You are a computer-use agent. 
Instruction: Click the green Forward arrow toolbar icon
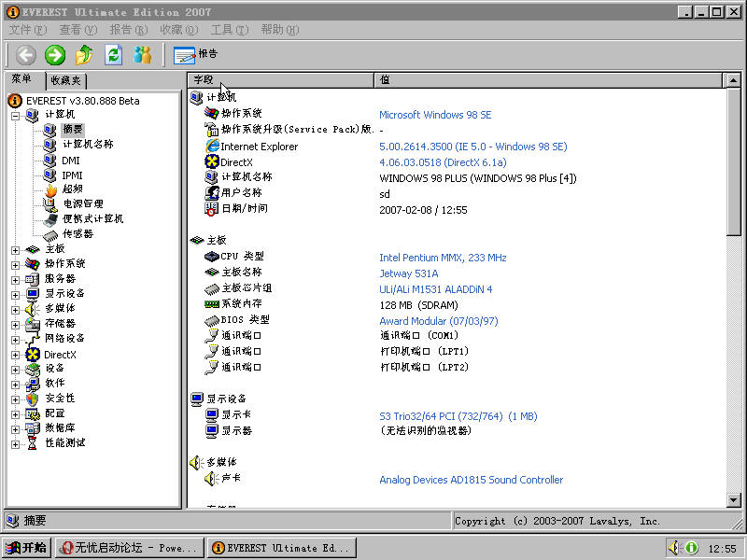[x=55, y=55]
